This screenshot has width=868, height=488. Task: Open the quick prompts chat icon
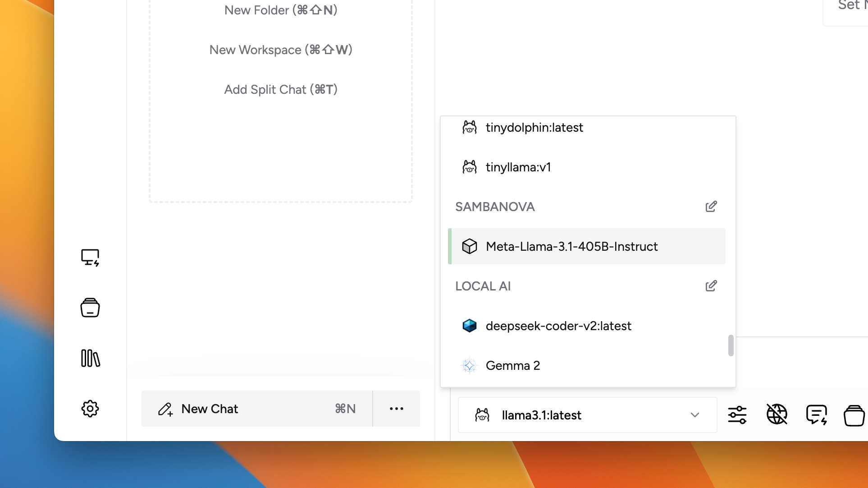(817, 415)
